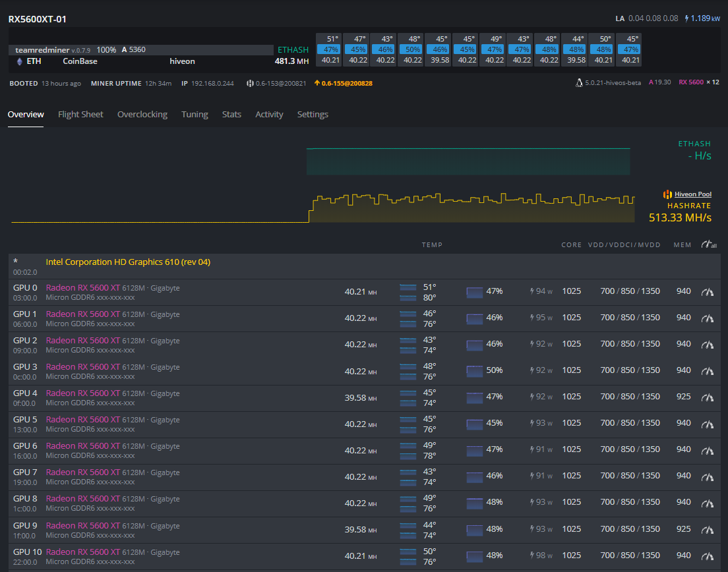Screen dimensions: 728x572
Task: Click the 700 / 850 / 1350 voltages for GPU 2
Action: tap(630, 344)
